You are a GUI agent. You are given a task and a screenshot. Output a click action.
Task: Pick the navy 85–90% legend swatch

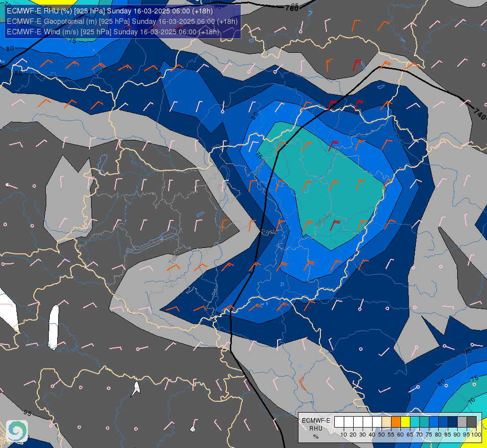tap(453, 422)
